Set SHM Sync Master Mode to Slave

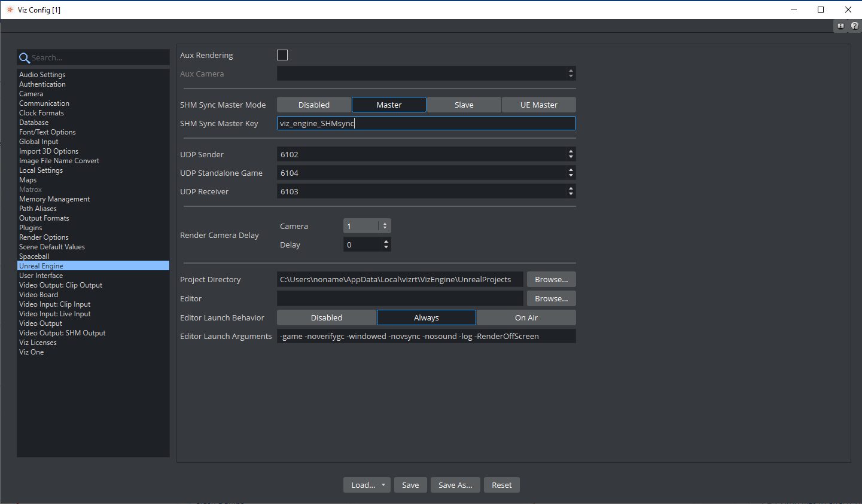tap(464, 105)
